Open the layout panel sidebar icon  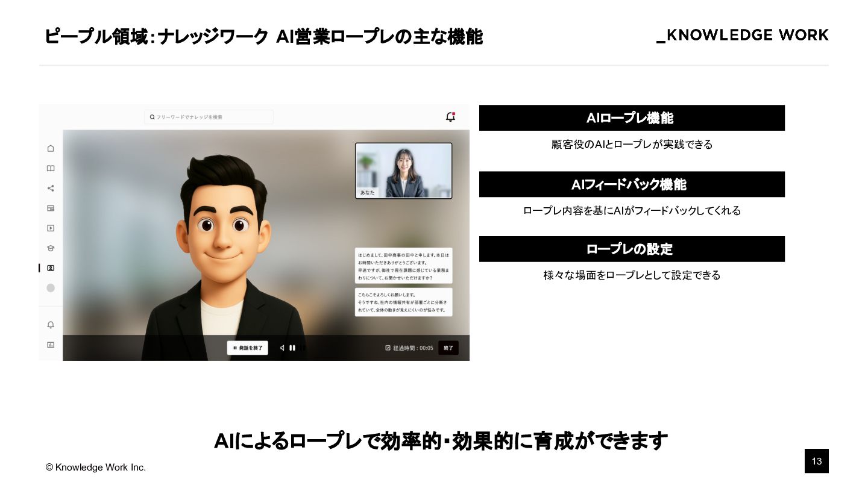coord(51,208)
